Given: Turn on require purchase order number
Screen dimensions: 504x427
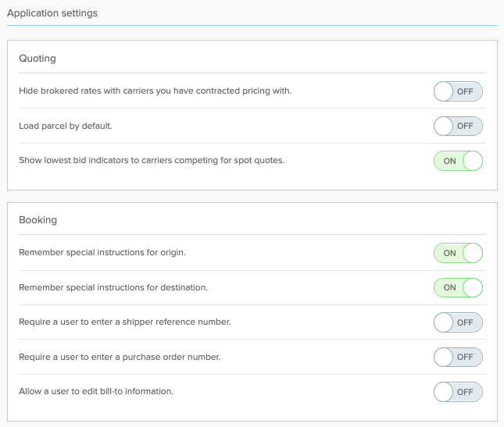Looking at the screenshot, I should pyautogui.click(x=458, y=357).
